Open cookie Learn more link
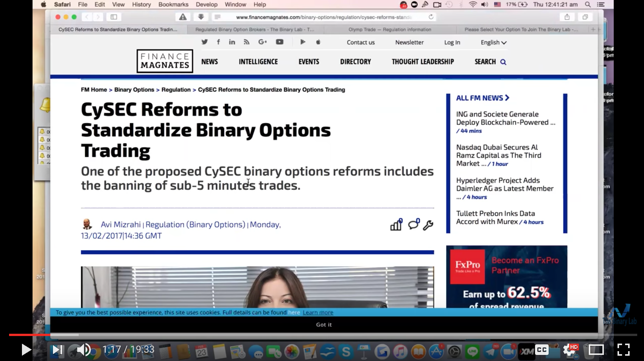Image resolution: width=644 pixels, height=361 pixels. [x=318, y=313]
